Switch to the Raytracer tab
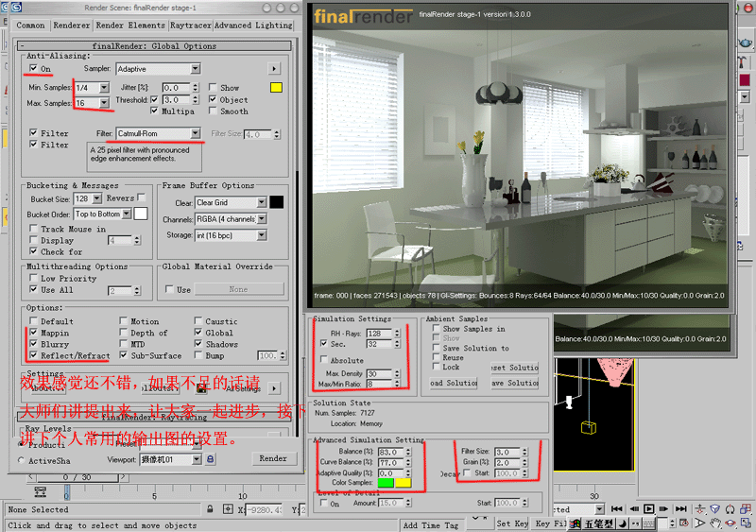 point(191,26)
